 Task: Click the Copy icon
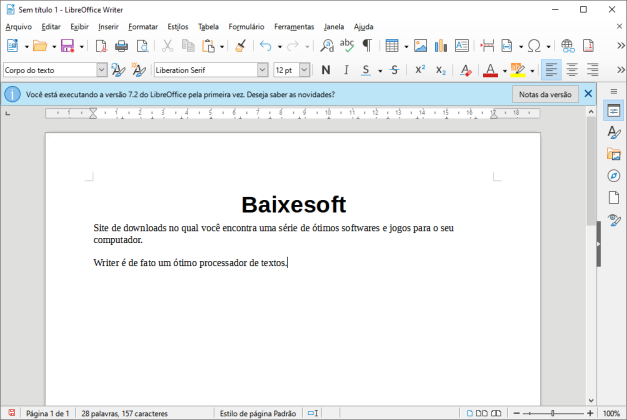[x=188, y=46]
